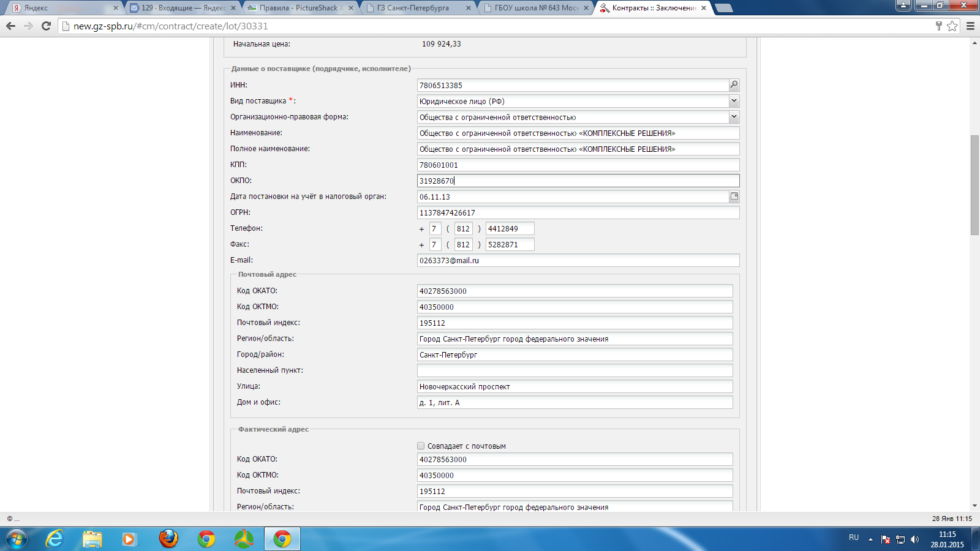Viewport: 980px width, 551px height.
Task: Click the RU language indicator
Action: pos(854,537)
